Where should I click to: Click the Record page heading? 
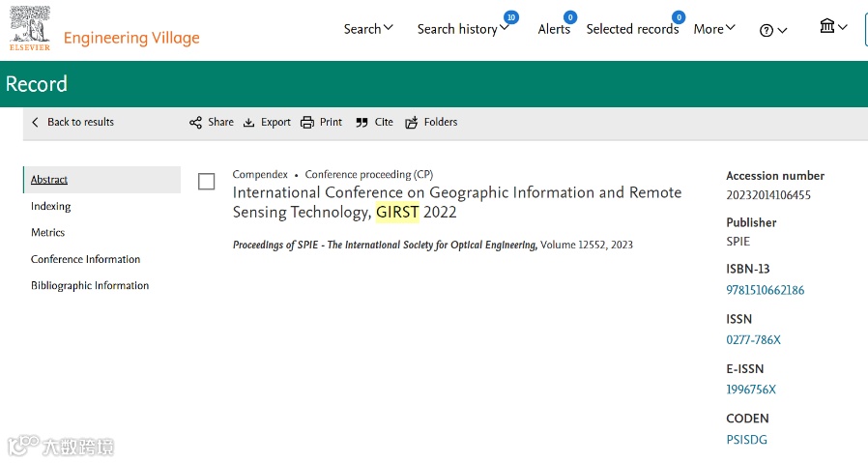pyautogui.click(x=37, y=84)
